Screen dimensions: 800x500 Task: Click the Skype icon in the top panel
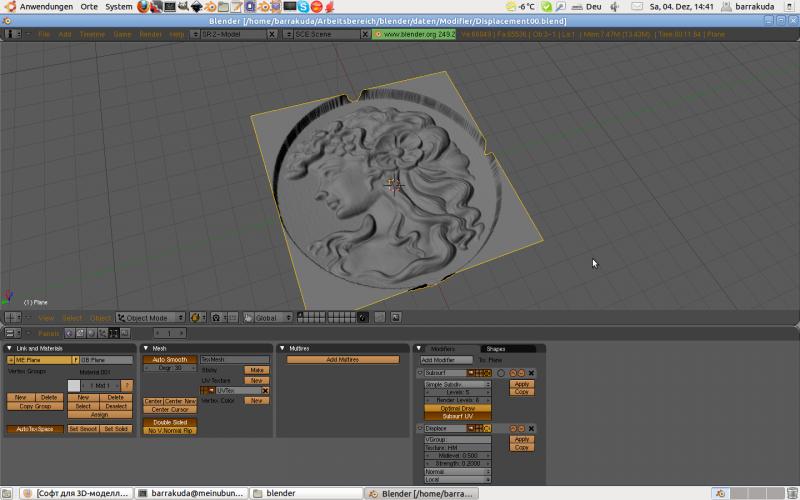click(x=303, y=7)
